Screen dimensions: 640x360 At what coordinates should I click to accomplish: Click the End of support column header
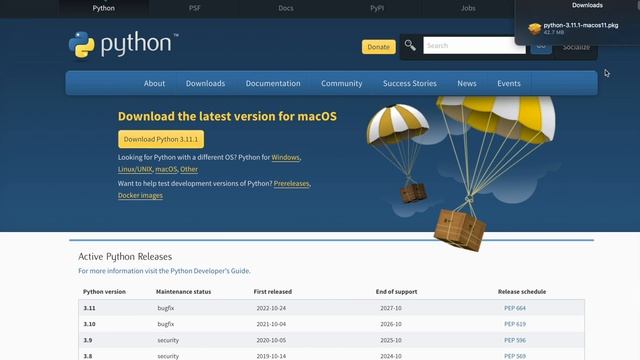coord(396,292)
